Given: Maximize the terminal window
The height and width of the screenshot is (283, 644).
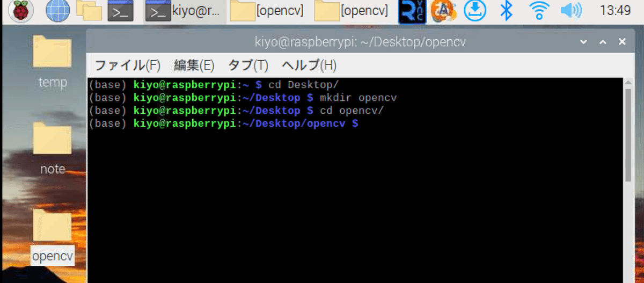Looking at the screenshot, I should 603,42.
